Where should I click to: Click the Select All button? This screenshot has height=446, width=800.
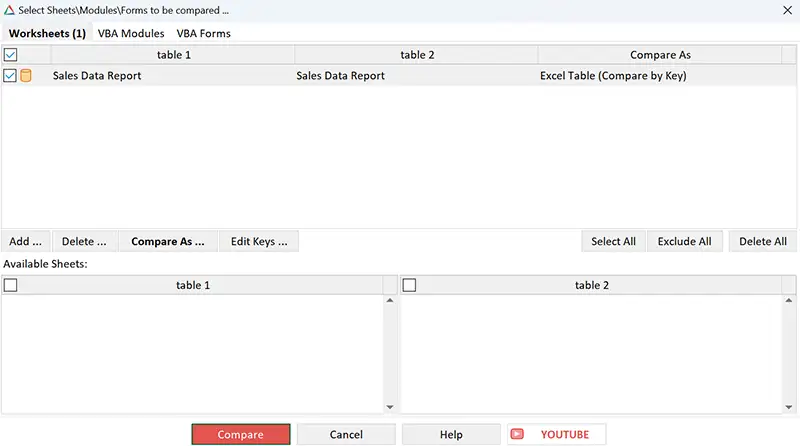[x=613, y=241]
